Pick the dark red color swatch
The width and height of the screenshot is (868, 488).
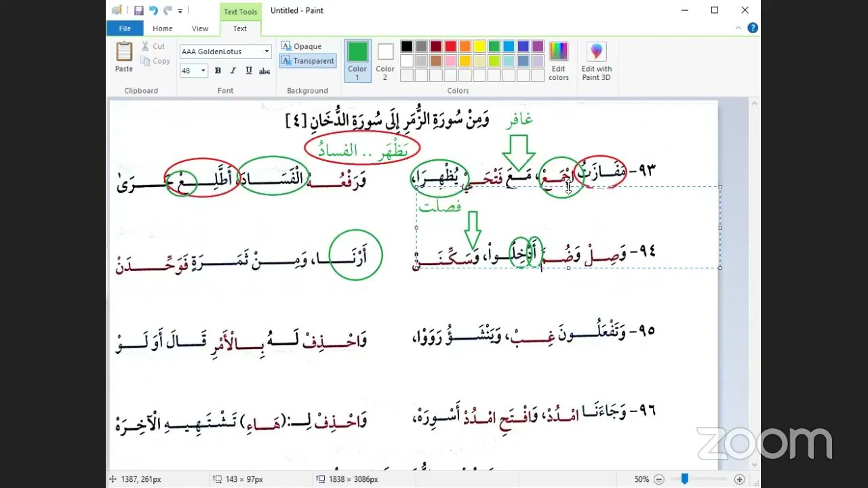[436, 46]
